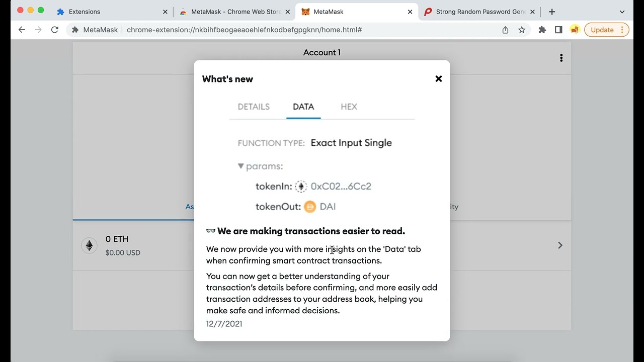Click the popup date 12/7/2021
The height and width of the screenshot is (362, 644).
224,323
